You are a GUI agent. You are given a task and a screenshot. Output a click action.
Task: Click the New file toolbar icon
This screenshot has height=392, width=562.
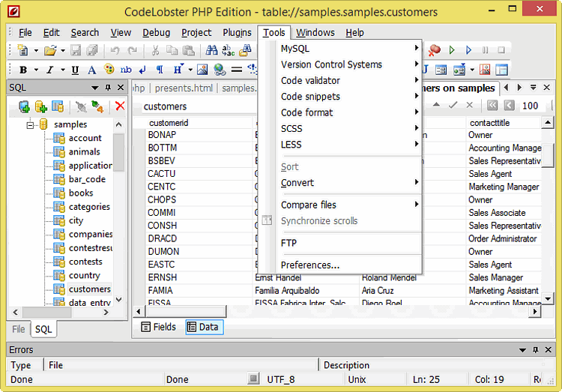pos(22,50)
